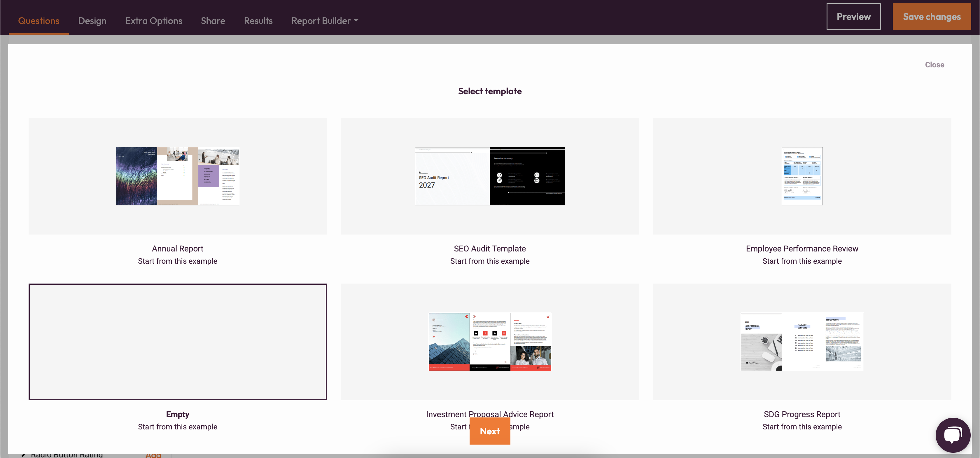Switch to the Design tab

click(92, 21)
